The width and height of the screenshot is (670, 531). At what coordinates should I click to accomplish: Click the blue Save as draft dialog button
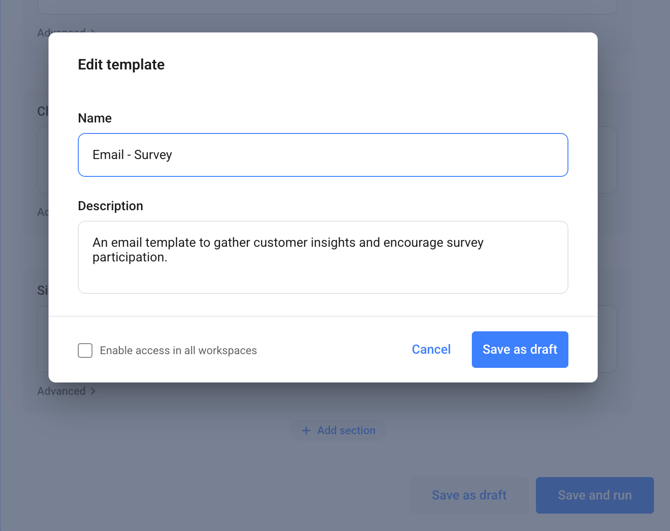[x=519, y=350]
